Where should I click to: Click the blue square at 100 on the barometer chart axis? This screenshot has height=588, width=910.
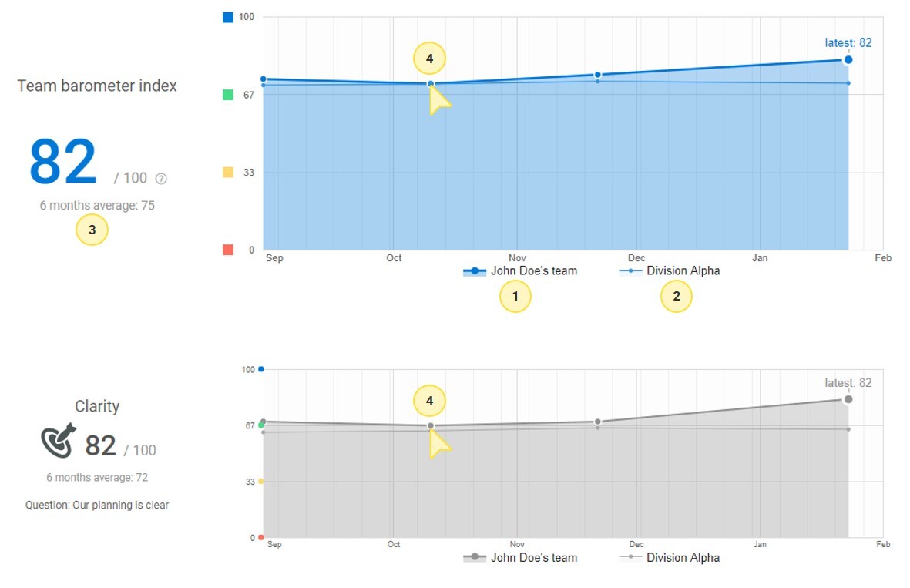click(x=228, y=17)
